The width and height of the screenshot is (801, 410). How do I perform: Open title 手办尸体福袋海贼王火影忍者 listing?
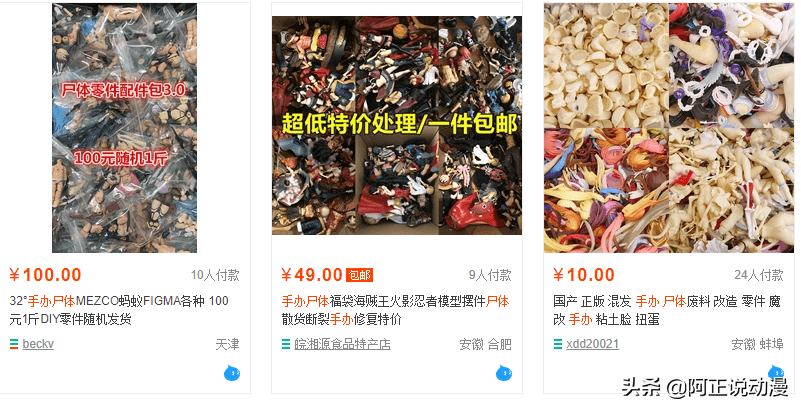[x=396, y=310]
